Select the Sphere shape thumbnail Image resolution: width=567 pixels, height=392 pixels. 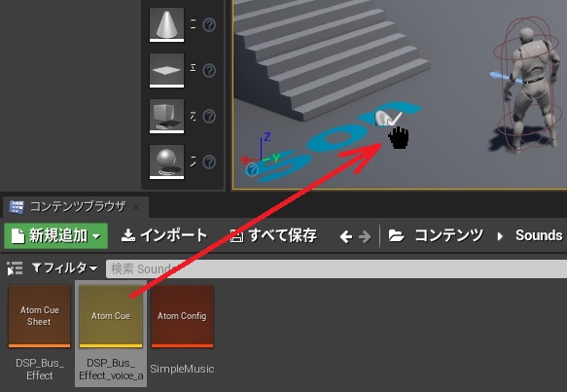click(x=166, y=161)
